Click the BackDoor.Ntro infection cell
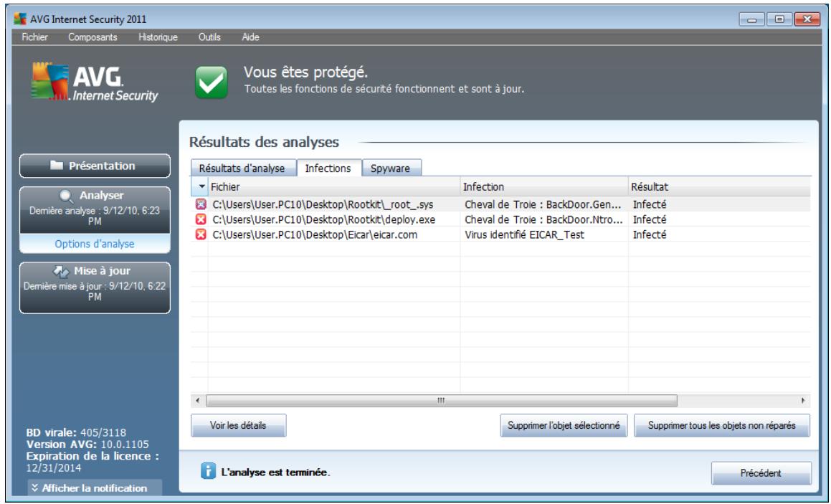831x504 pixels. [543, 219]
